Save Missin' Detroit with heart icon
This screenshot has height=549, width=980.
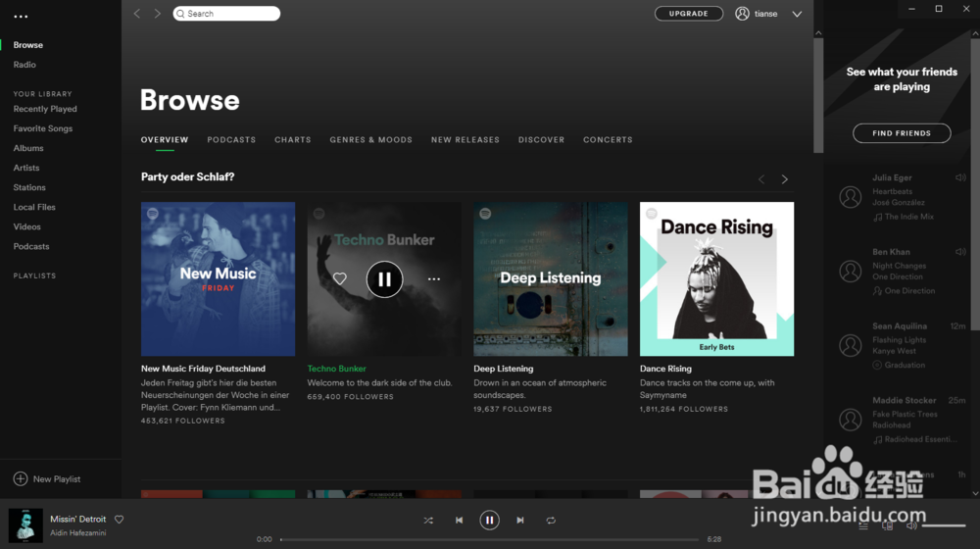click(119, 519)
